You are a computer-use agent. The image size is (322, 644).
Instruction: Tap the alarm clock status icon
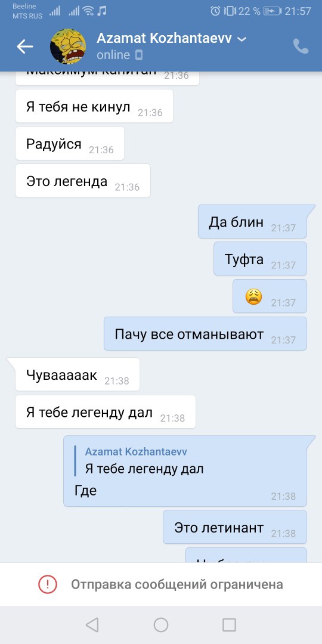point(215,11)
